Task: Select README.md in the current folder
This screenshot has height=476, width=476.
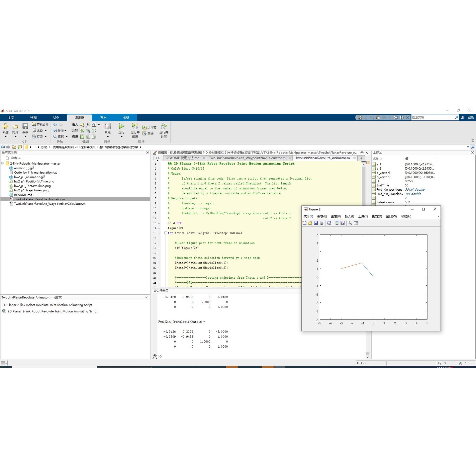Action: 23,195
